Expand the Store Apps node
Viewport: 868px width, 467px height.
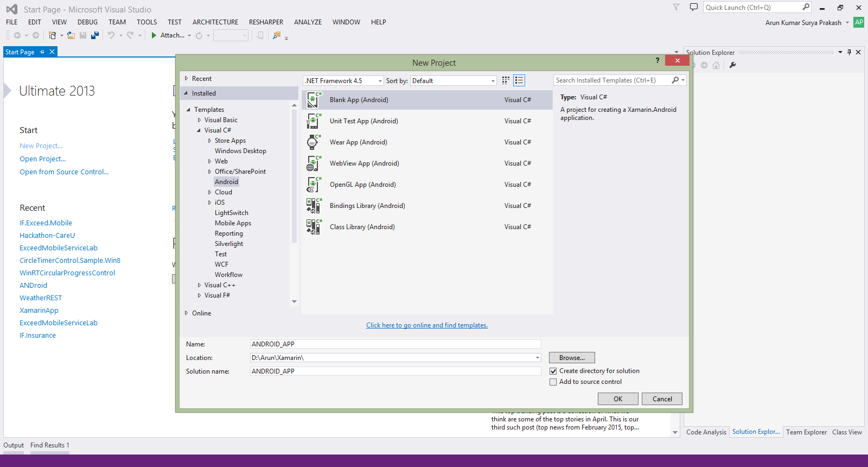pyautogui.click(x=209, y=141)
